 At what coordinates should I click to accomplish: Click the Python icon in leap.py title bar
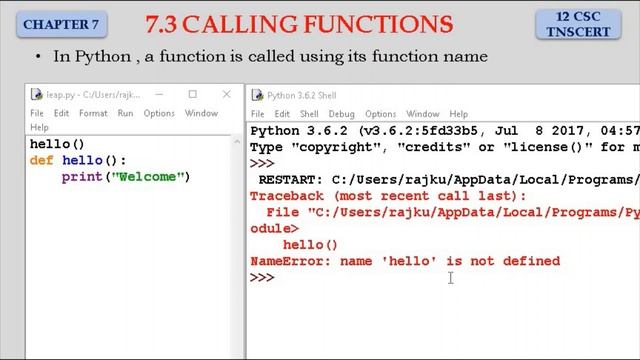click(x=37, y=95)
